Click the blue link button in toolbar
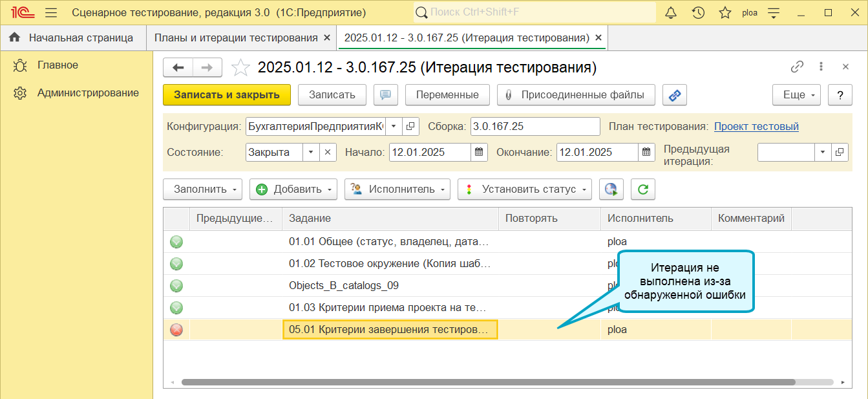Image resolution: width=868 pixels, height=399 pixels. point(674,94)
